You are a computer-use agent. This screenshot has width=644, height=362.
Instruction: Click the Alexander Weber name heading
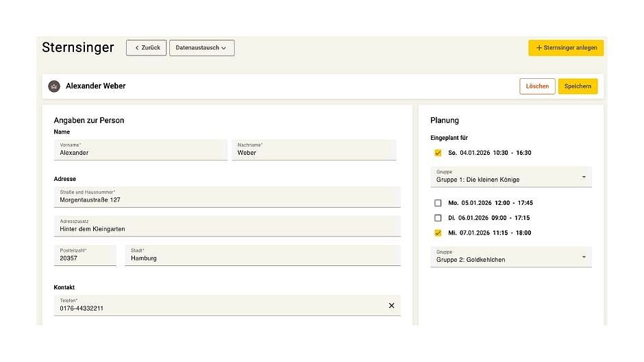(x=96, y=86)
